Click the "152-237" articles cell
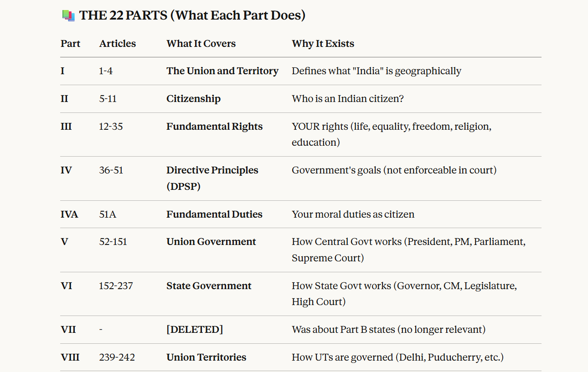The image size is (588, 372). pos(116,286)
